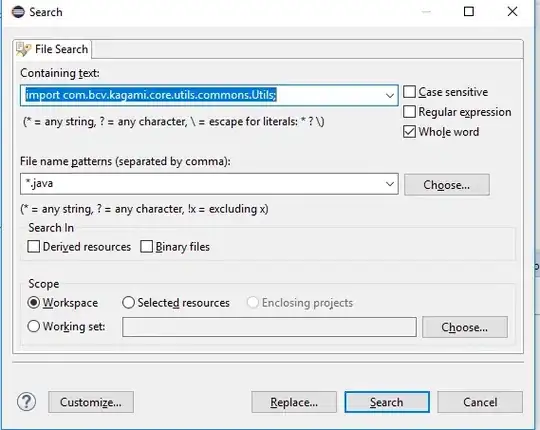Click the Eclipse icon in the title bar
This screenshot has width=540, height=430.
[x=18, y=12]
